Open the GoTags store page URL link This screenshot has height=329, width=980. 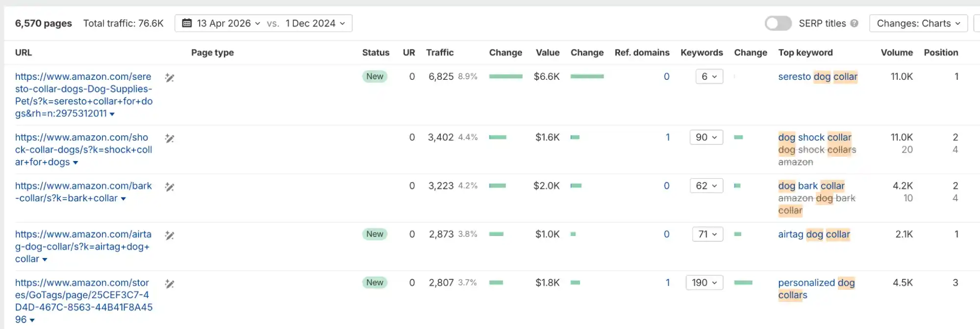(x=84, y=301)
